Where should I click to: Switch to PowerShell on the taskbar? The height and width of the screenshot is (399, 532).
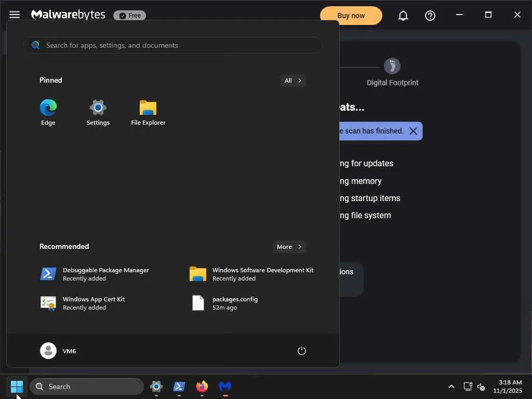click(179, 387)
